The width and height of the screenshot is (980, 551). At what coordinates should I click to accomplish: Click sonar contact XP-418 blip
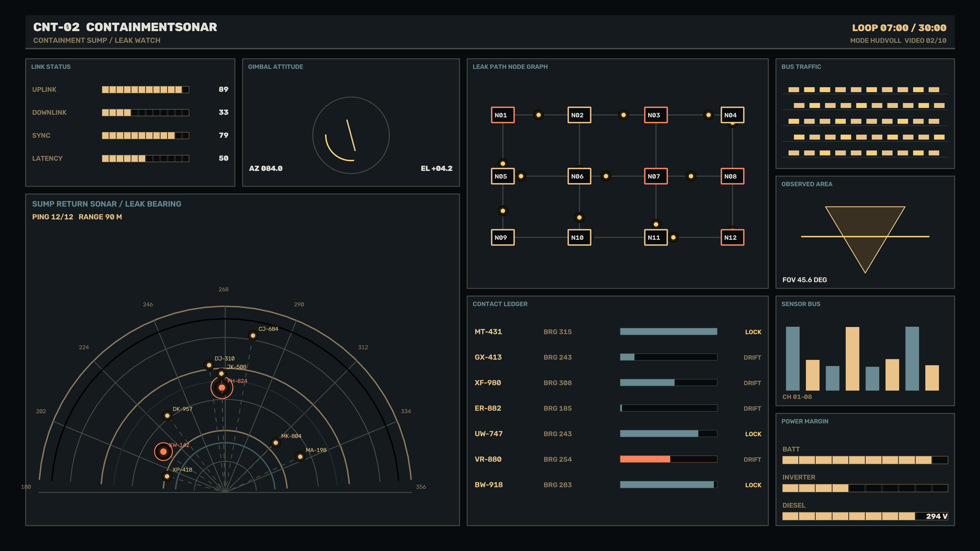tap(167, 476)
